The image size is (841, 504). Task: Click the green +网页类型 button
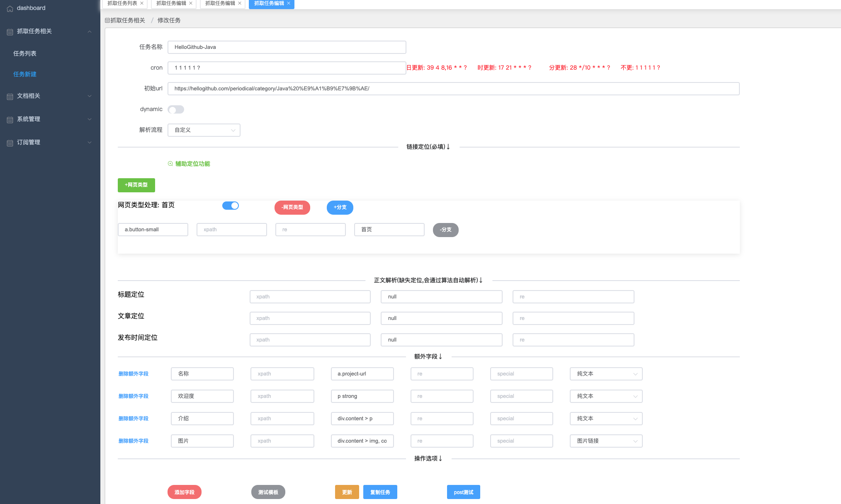136,185
